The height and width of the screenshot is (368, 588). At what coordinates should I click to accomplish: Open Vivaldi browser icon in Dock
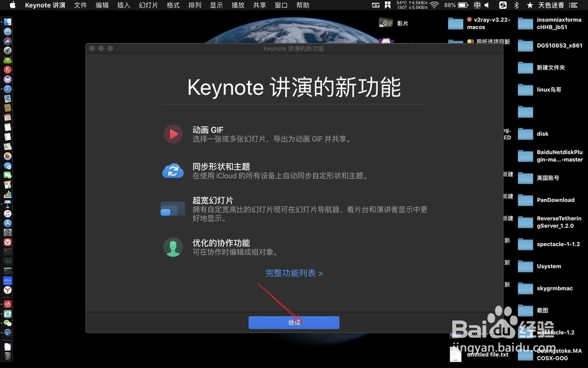pyautogui.click(x=8, y=242)
